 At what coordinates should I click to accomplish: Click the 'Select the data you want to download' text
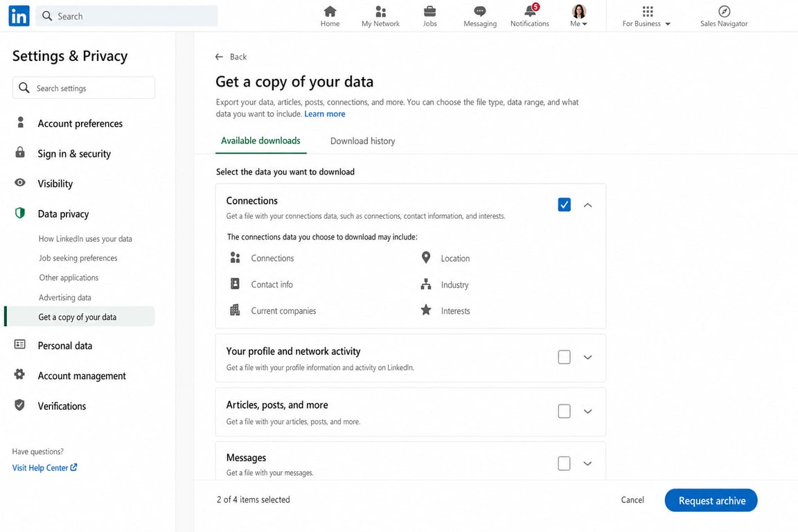pos(285,172)
